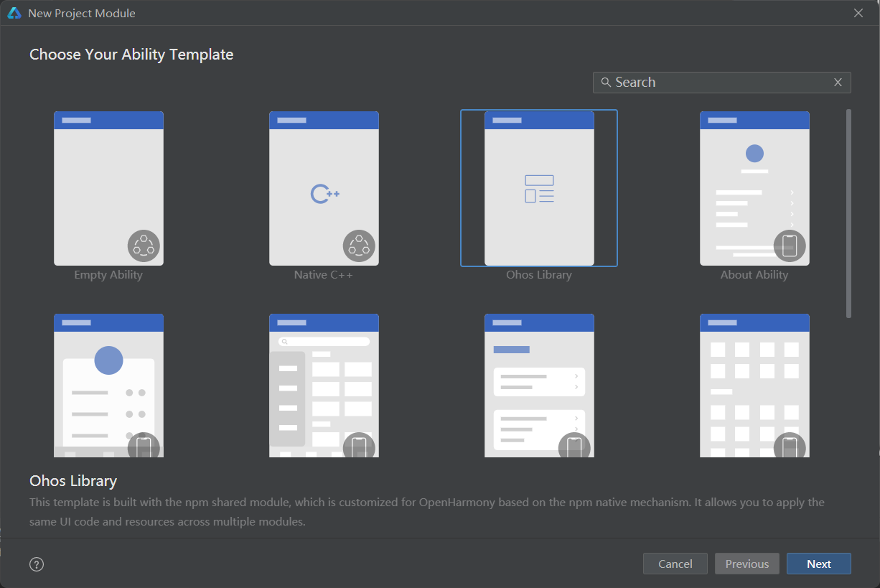The height and width of the screenshot is (588, 880).
Task: Click the DevEco Studio logo in title bar
Action: 14,13
